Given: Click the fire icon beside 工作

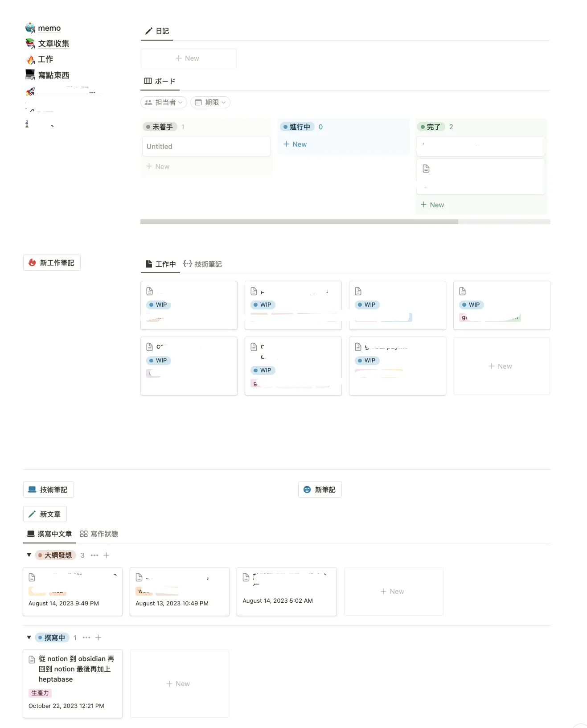Looking at the screenshot, I should click(x=30, y=59).
